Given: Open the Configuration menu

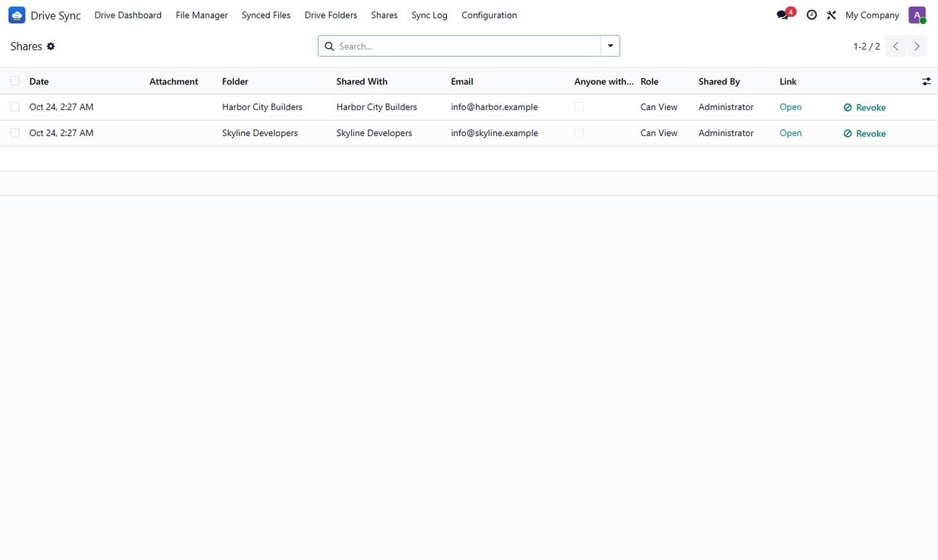Looking at the screenshot, I should click(x=489, y=15).
